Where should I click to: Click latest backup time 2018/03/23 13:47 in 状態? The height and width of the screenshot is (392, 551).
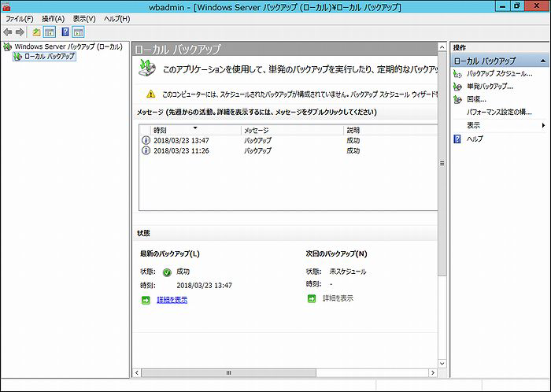coord(204,286)
